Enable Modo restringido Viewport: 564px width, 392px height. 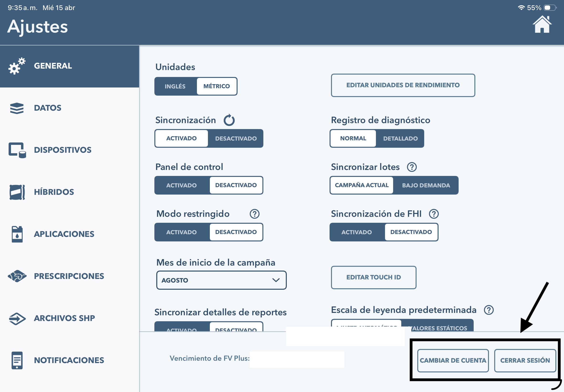181,232
